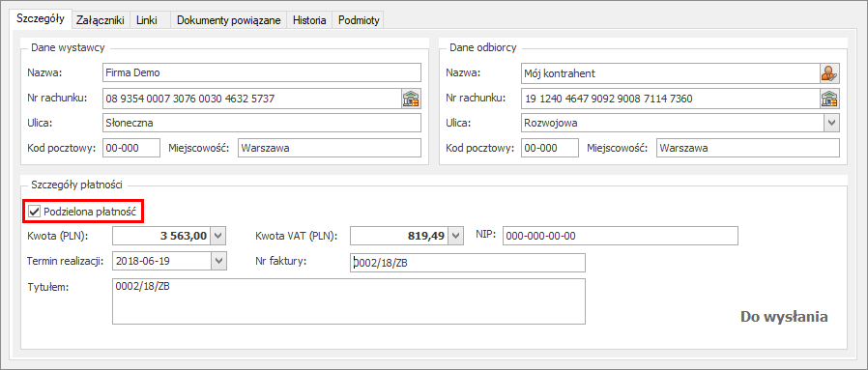
Task: Switch to the Historia tab
Action: click(x=309, y=20)
